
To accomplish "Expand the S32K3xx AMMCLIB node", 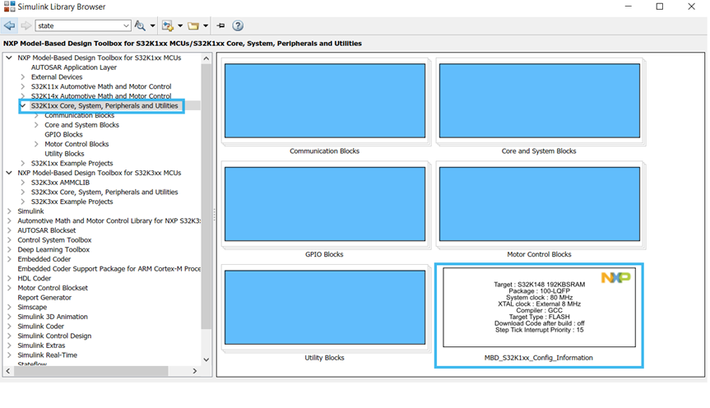I will [23, 182].
